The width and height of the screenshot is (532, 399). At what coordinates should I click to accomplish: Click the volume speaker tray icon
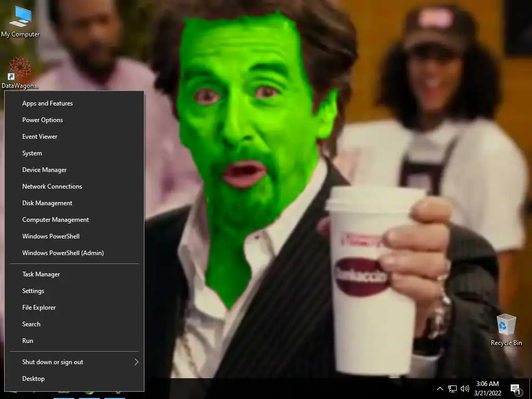coord(465,389)
